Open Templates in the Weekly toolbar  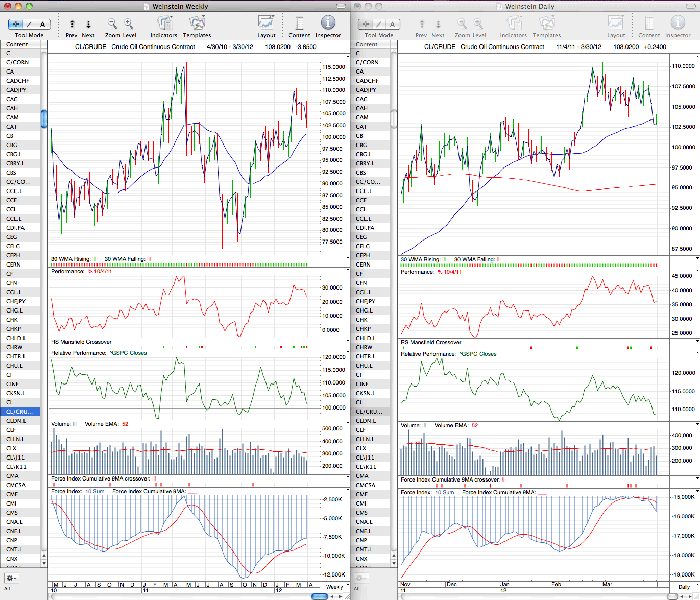[x=197, y=23]
